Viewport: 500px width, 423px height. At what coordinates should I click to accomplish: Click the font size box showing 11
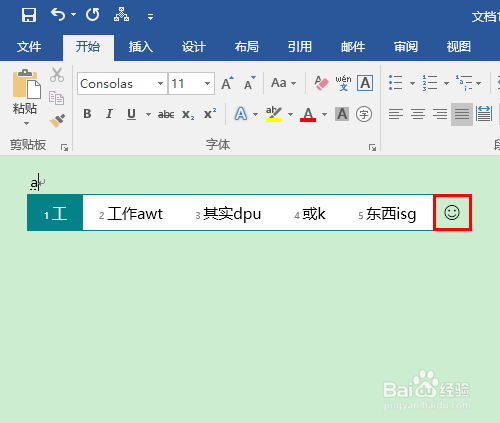pos(185,84)
